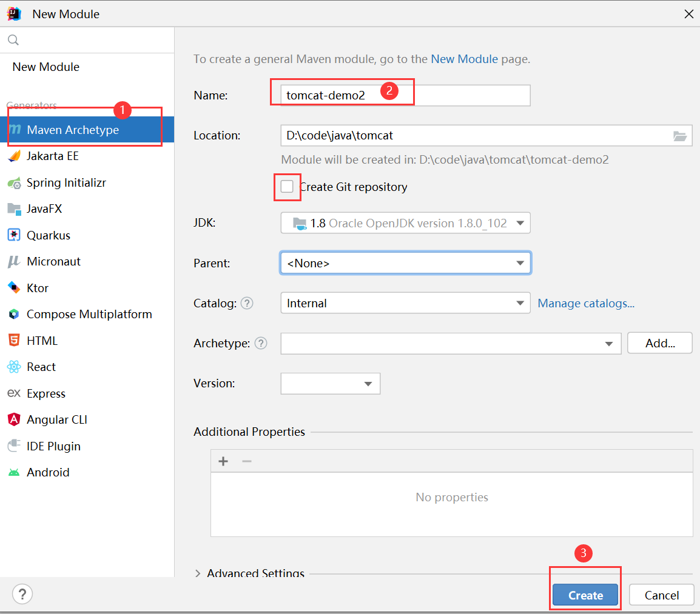Click the Android robot icon
The image size is (700, 614).
15,473
